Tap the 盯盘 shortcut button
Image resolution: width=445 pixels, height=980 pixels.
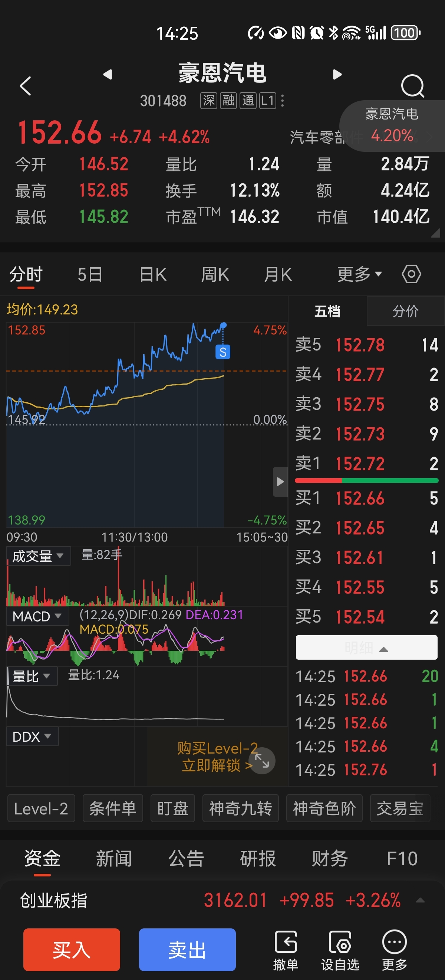pos(172,808)
